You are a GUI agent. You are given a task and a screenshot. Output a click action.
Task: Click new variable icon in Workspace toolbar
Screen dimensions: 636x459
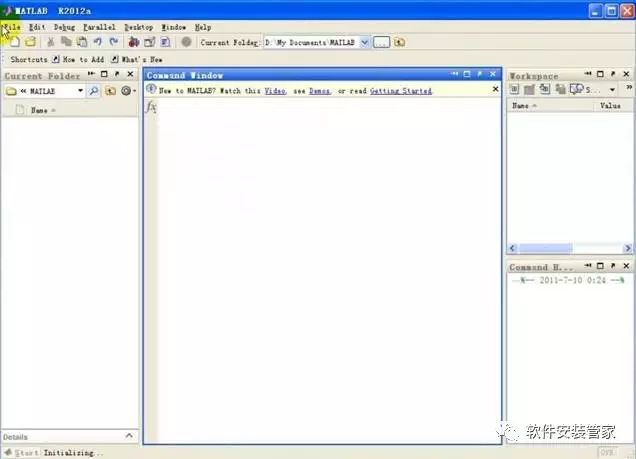click(x=514, y=89)
